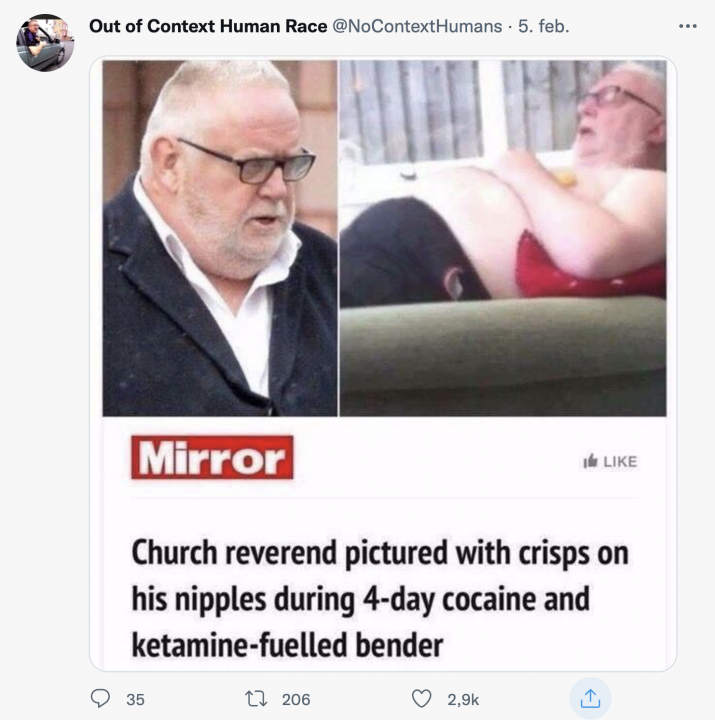Click the 'ketamine-fuelled bender' headline text

pyautogui.click(x=287, y=645)
